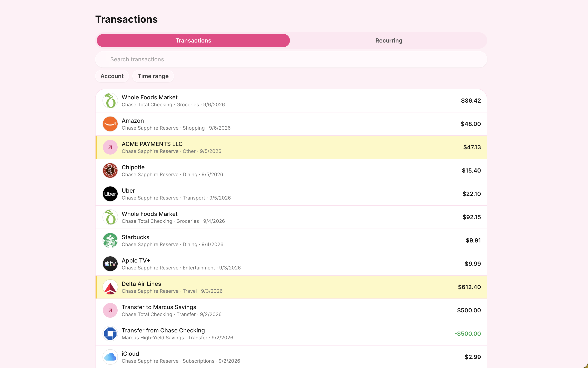Click the $15.40 amount
588x368 pixels.
coord(471,171)
